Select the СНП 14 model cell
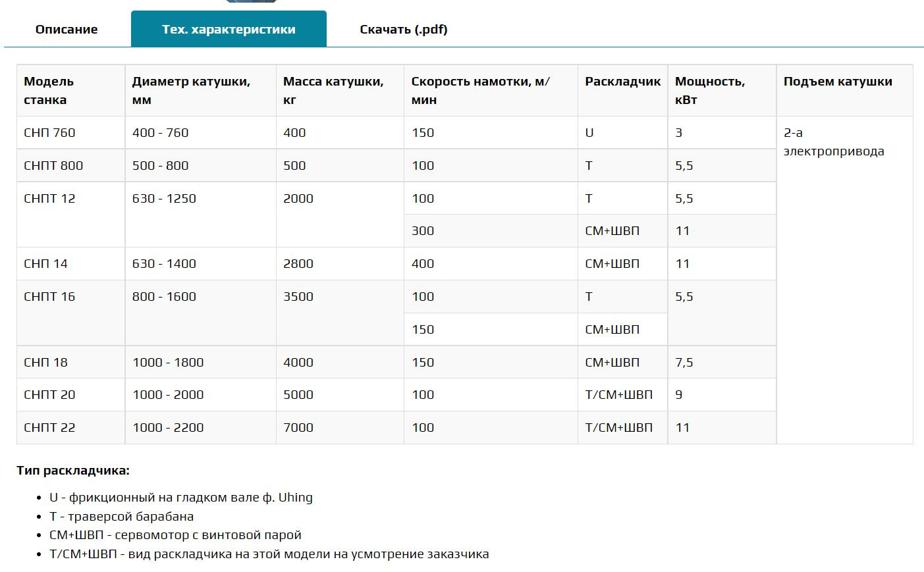The height and width of the screenshot is (572, 924). click(x=46, y=264)
